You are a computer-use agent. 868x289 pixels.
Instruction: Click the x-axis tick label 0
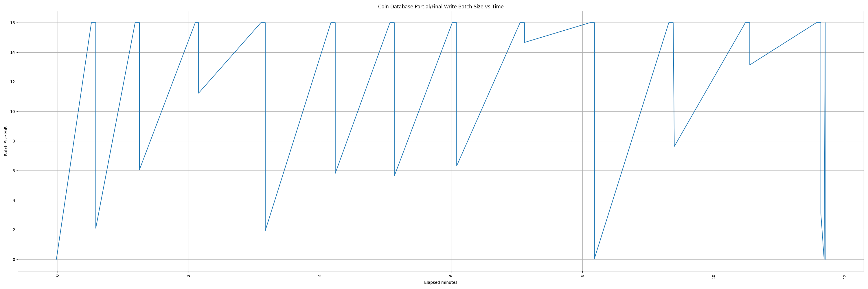(57, 276)
